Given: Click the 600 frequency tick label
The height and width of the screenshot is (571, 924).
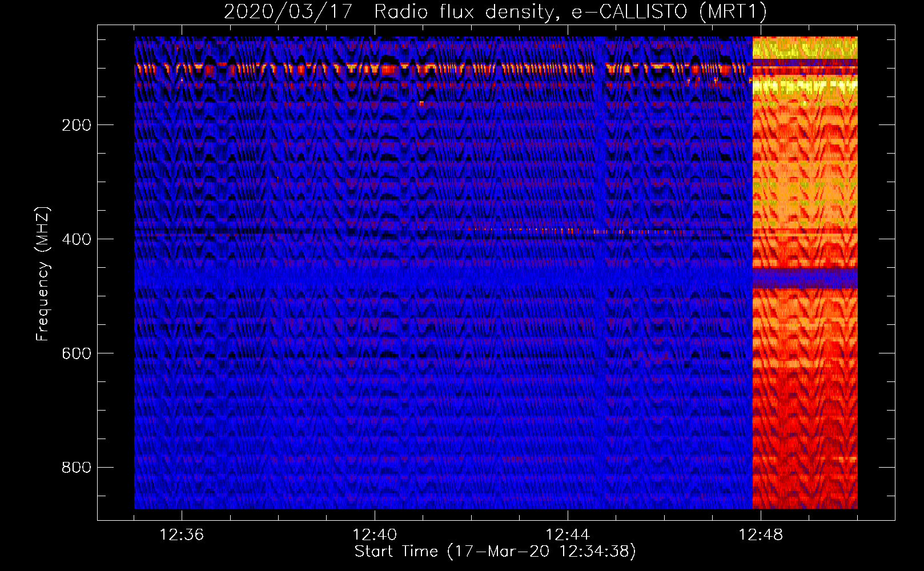Looking at the screenshot, I should [77, 353].
